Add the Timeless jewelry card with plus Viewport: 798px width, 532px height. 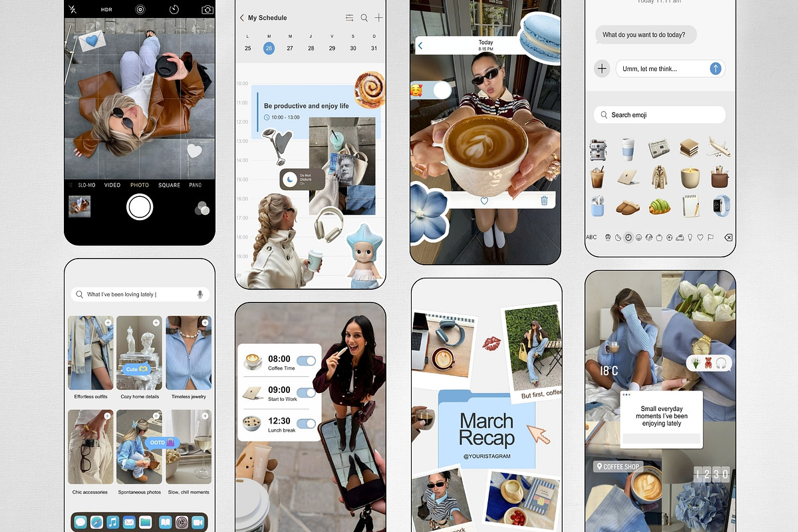[205, 323]
